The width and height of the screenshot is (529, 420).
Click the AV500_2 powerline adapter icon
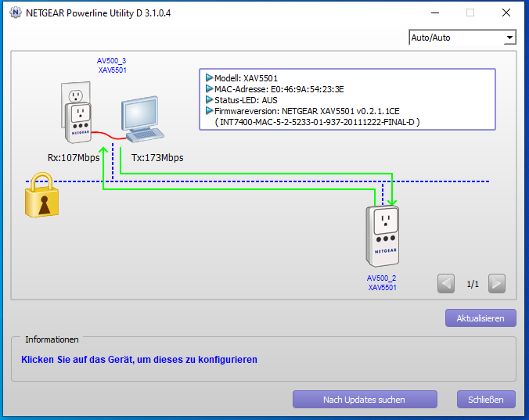coord(383,236)
